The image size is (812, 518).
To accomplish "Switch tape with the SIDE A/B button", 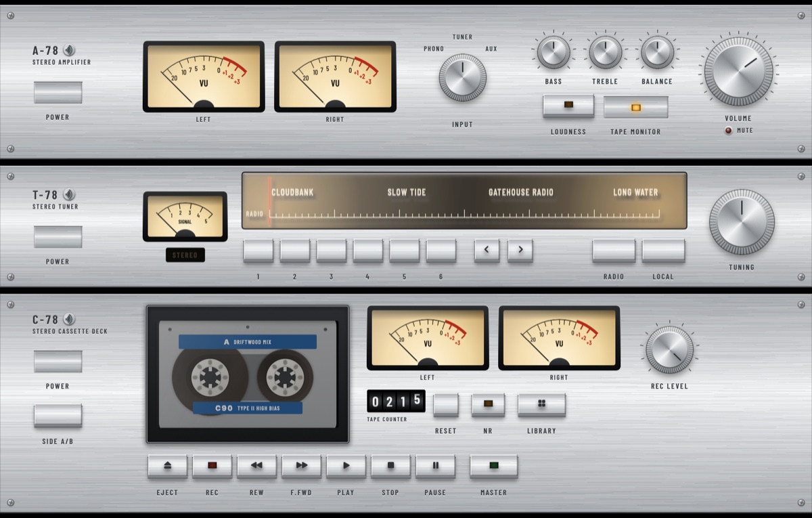I will (58, 416).
